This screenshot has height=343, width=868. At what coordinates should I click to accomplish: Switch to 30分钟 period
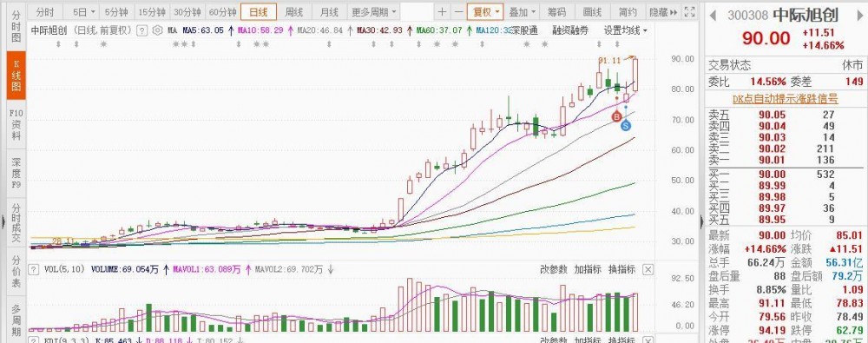tap(187, 11)
